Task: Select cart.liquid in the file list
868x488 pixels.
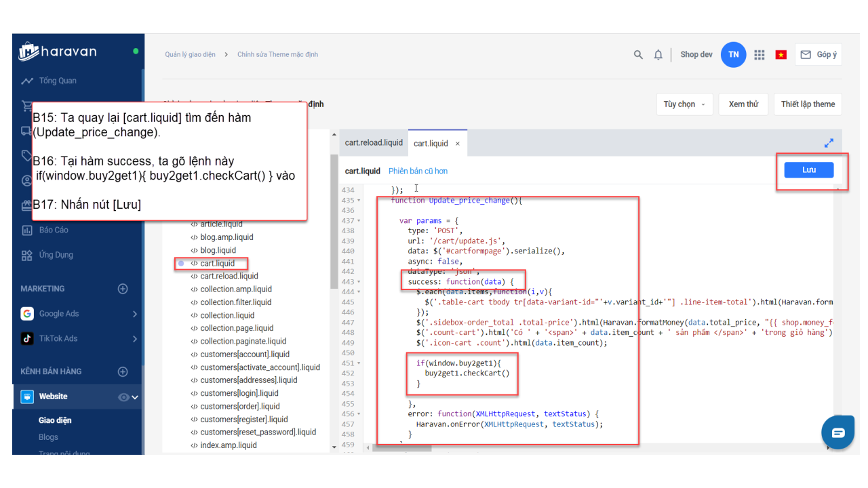Action: coord(217,264)
